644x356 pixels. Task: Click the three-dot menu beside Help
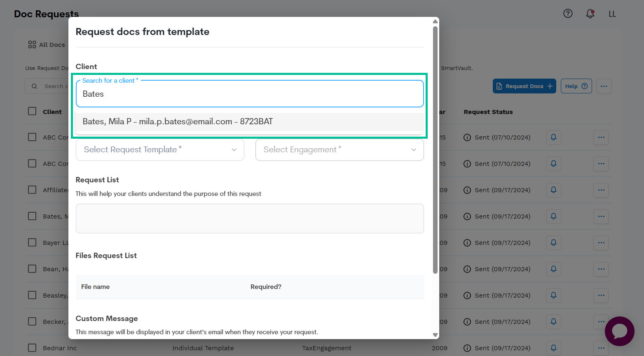pos(604,86)
